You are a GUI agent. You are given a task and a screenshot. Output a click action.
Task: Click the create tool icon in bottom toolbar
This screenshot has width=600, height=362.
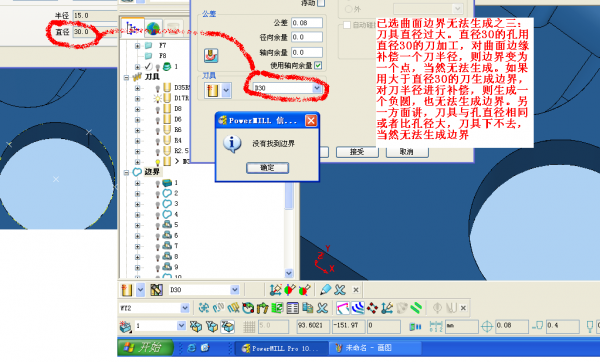point(127,290)
